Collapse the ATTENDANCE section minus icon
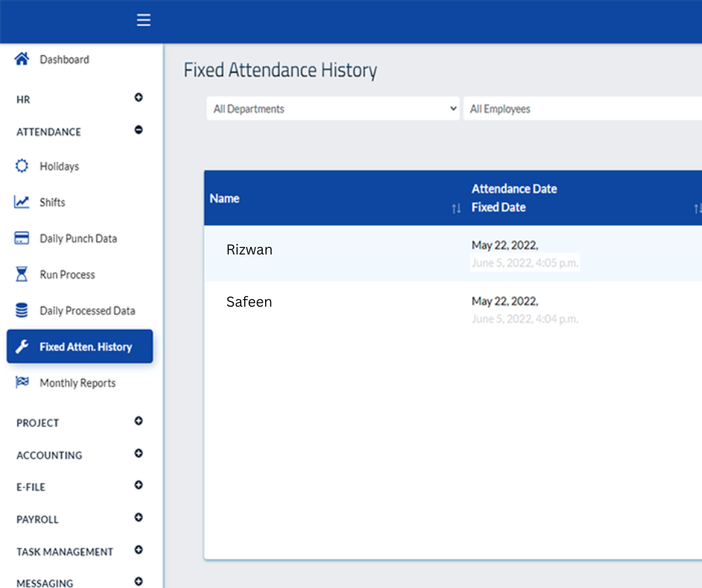 (139, 130)
